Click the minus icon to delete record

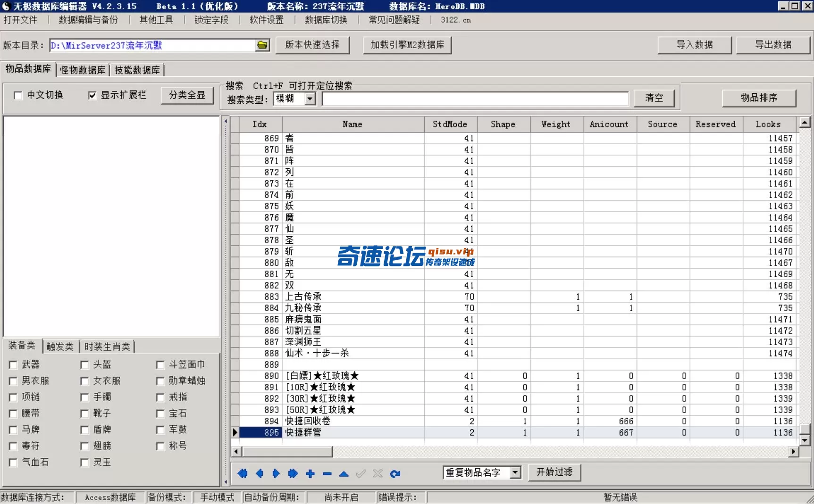click(x=327, y=473)
